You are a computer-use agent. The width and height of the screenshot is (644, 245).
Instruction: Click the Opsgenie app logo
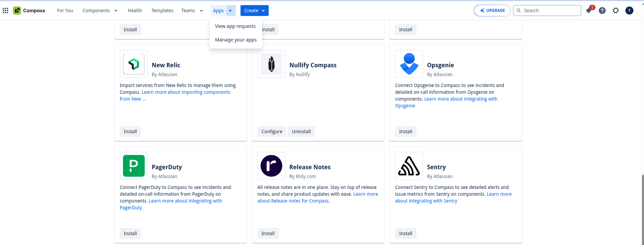[x=409, y=64]
